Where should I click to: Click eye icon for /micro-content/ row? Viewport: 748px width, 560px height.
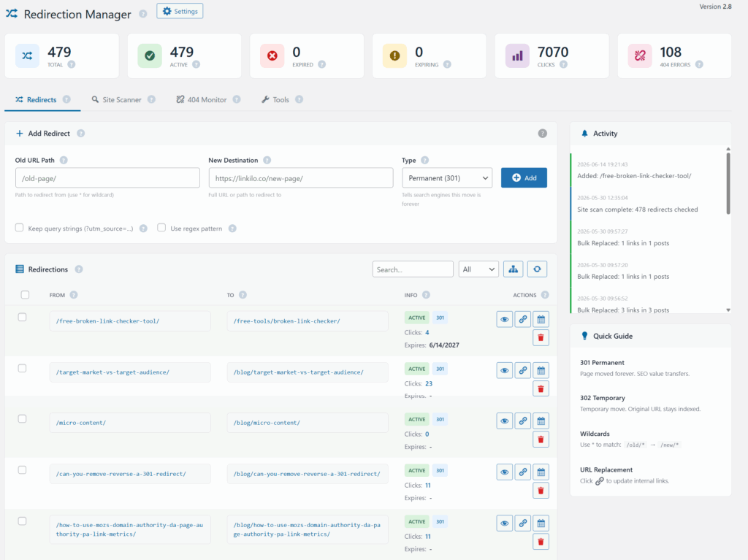click(x=504, y=421)
